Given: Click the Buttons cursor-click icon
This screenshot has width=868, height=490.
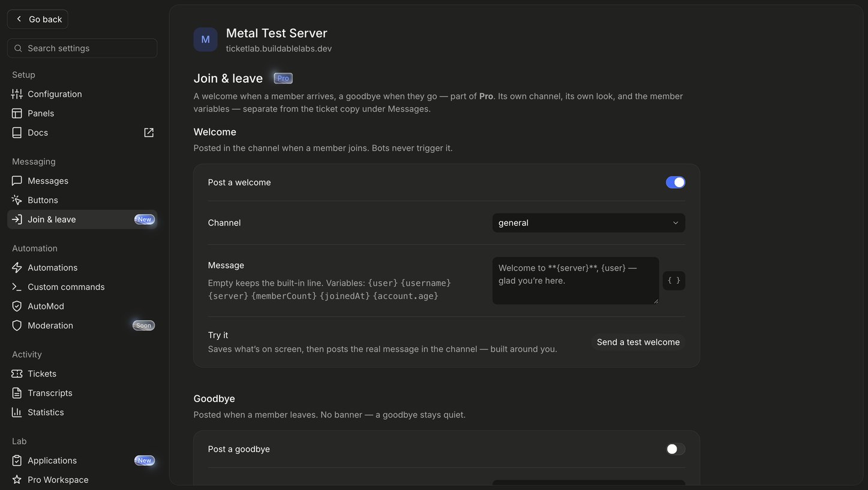Looking at the screenshot, I should pyautogui.click(x=17, y=200).
